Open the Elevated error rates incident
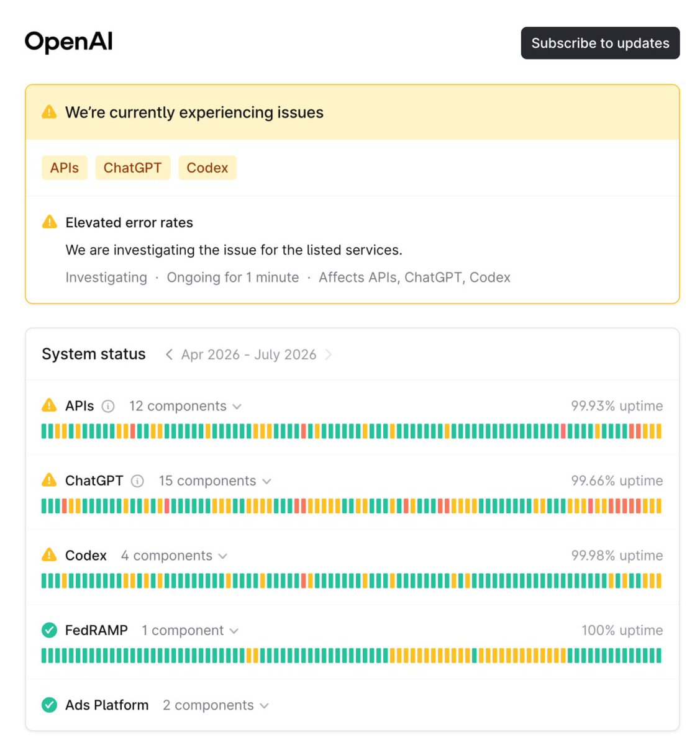 point(129,222)
